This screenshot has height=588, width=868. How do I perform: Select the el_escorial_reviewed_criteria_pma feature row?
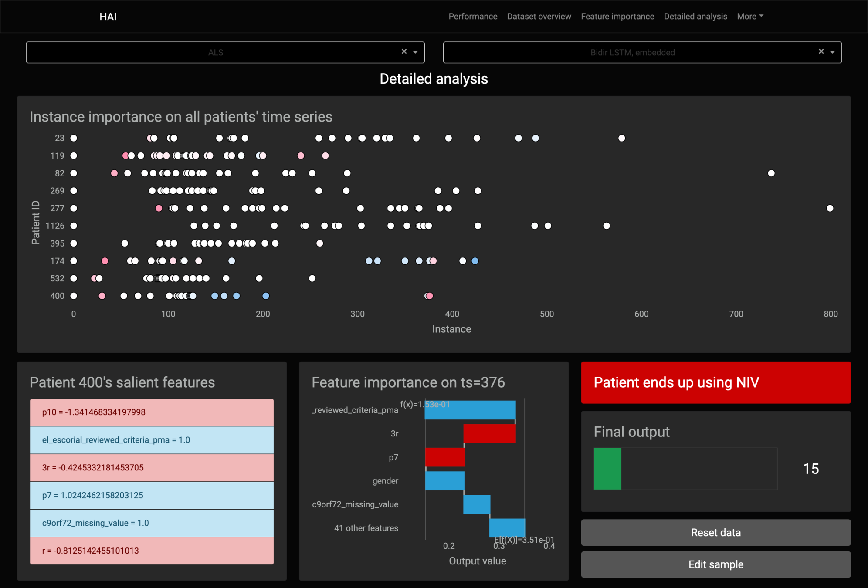click(x=152, y=440)
